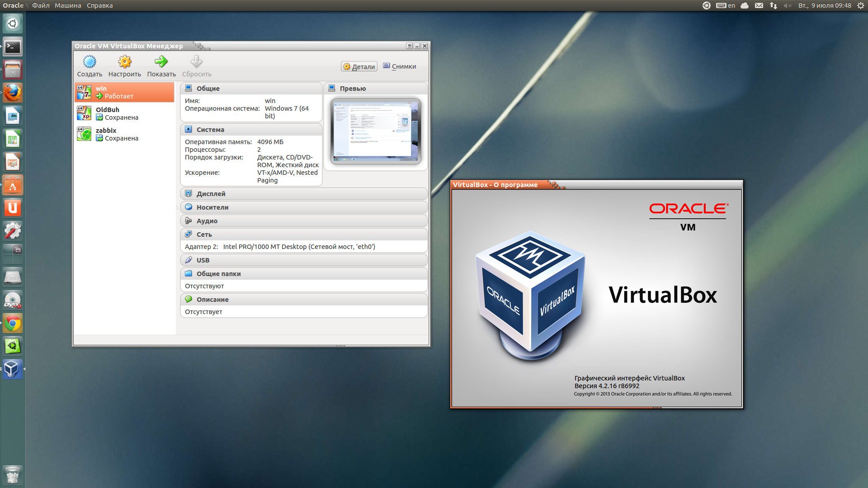Switch to Детали view
This screenshot has width=868, height=488.
tap(359, 66)
